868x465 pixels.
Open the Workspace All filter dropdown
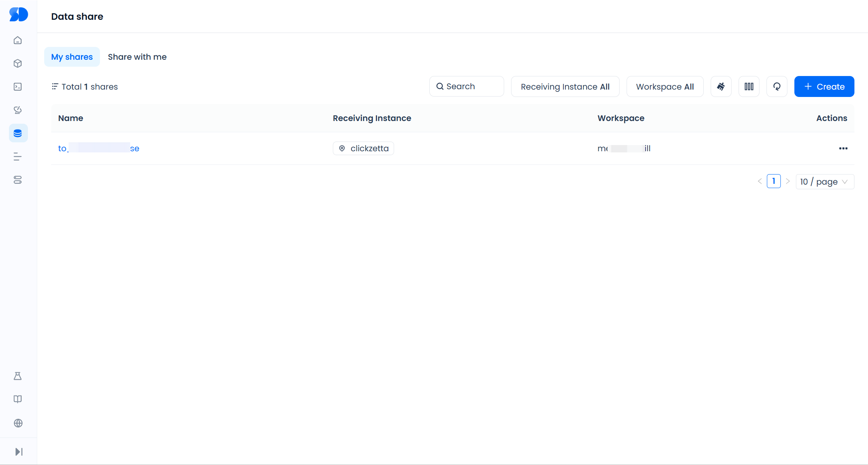tap(665, 86)
